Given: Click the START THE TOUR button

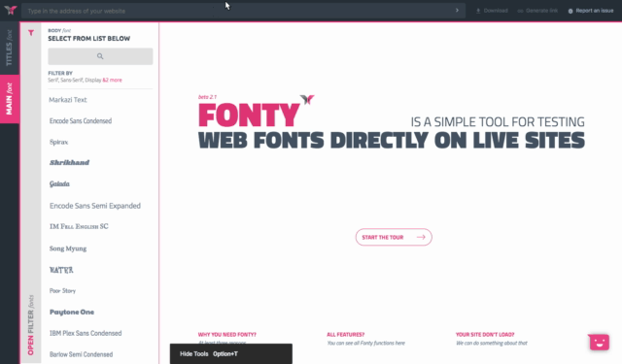Looking at the screenshot, I should (394, 237).
